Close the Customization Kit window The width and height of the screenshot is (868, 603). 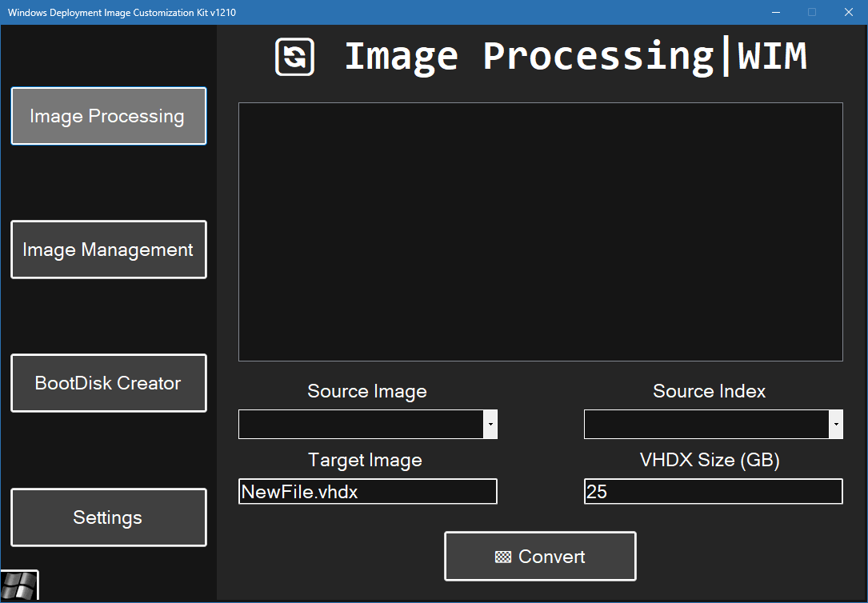pyautogui.click(x=848, y=13)
